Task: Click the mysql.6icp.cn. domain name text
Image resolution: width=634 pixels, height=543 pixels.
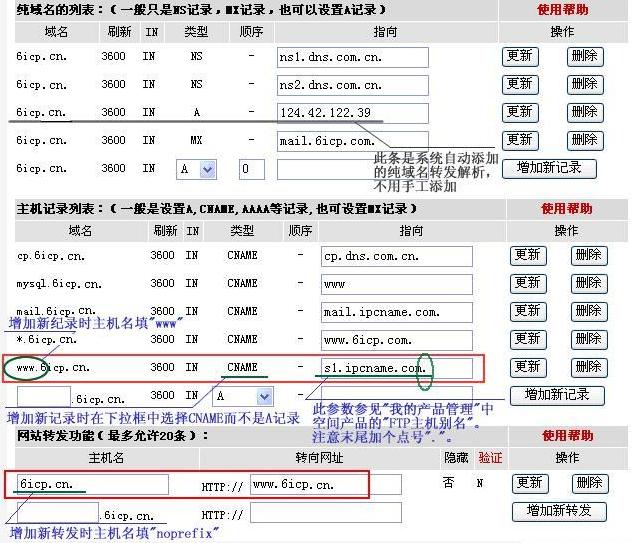Action: click(59, 284)
